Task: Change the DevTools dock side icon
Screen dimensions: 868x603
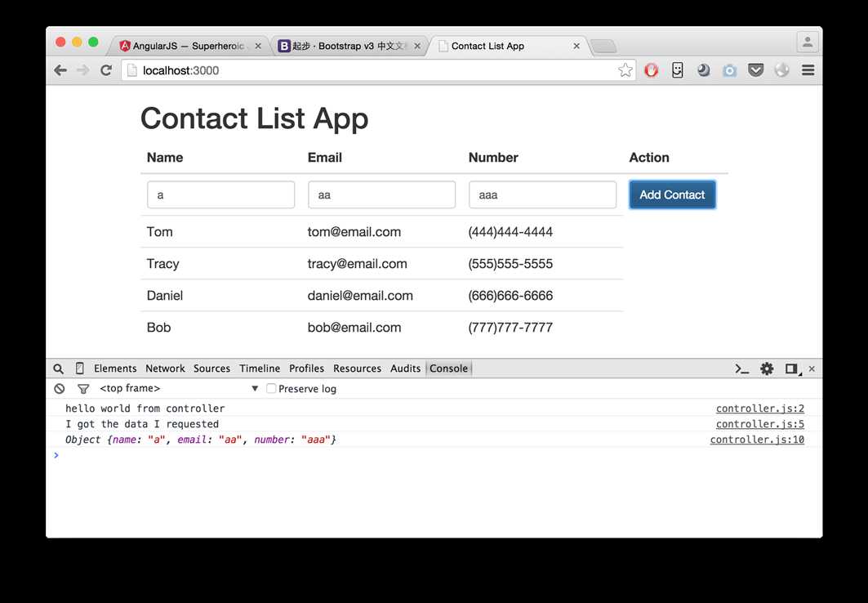Action: point(792,368)
